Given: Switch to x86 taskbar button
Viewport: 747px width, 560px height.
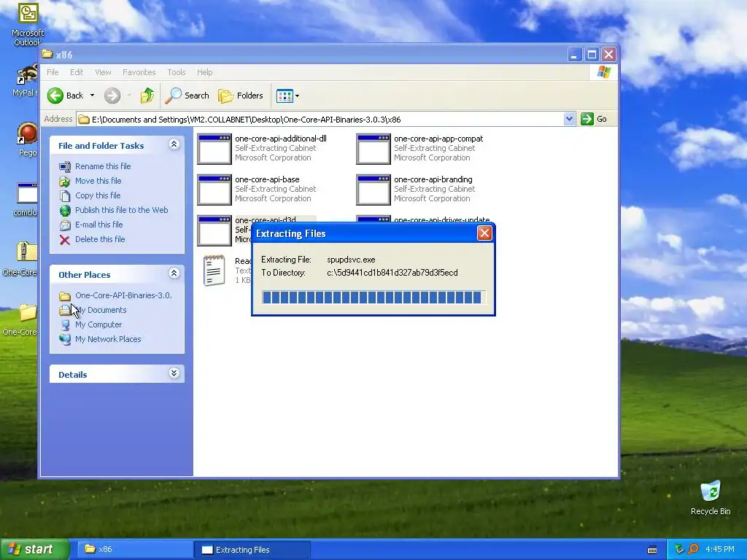Looking at the screenshot, I should click(133, 550).
